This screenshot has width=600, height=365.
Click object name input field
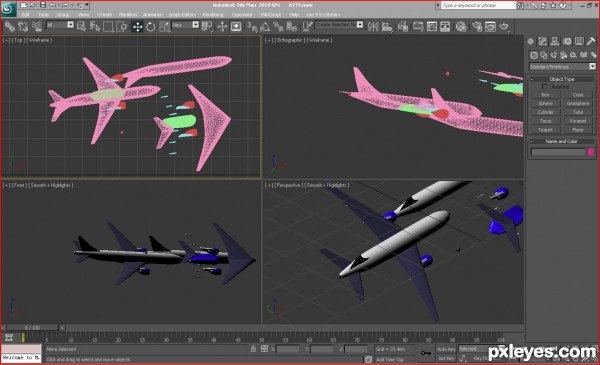point(558,152)
